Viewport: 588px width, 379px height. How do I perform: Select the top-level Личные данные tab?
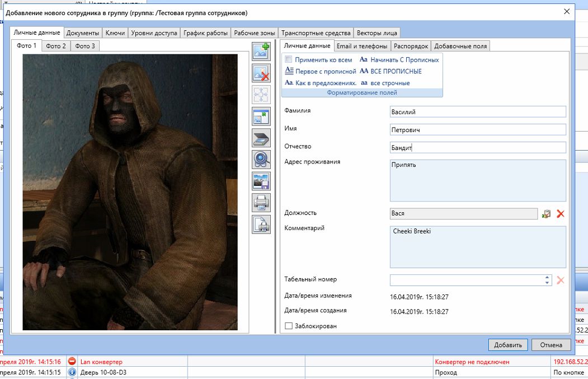37,32
